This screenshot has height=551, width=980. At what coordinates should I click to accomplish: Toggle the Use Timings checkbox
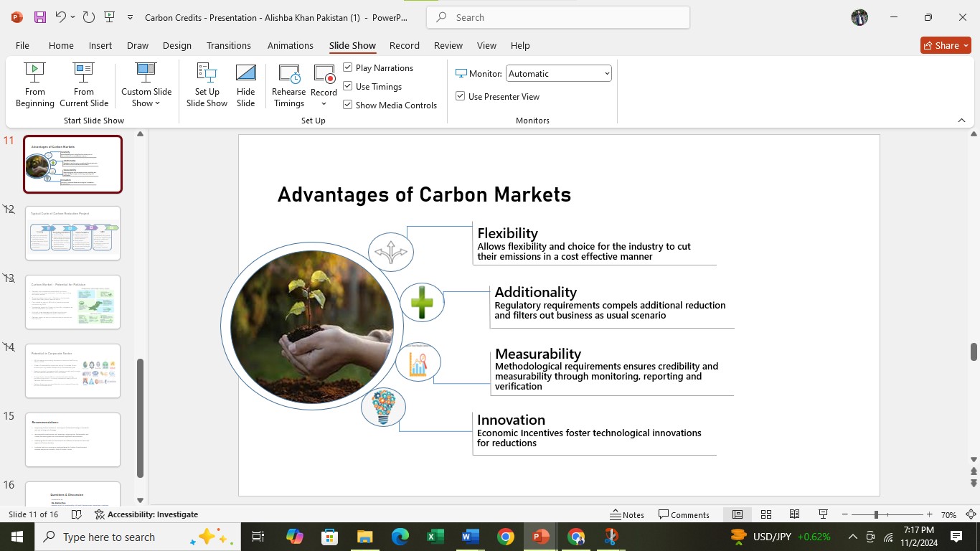point(348,86)
